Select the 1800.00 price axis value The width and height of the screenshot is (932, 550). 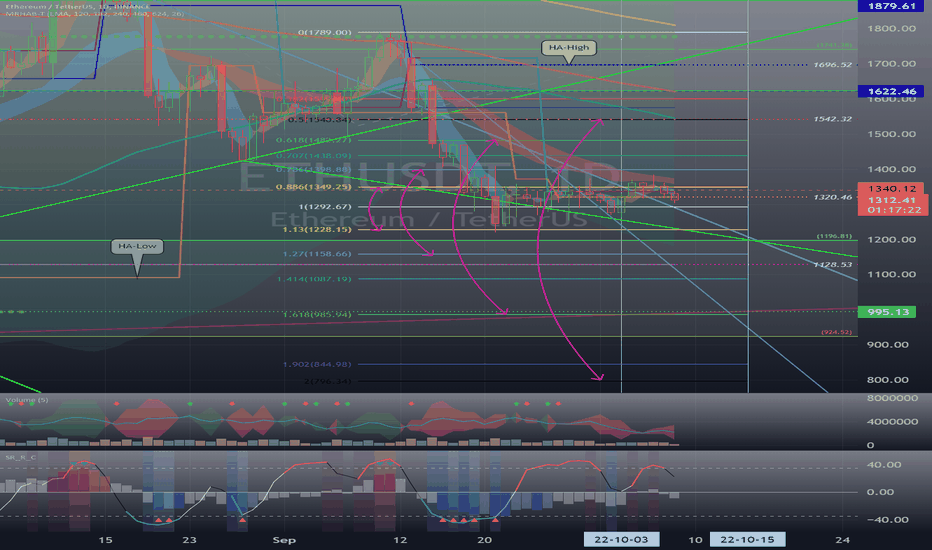891,29
